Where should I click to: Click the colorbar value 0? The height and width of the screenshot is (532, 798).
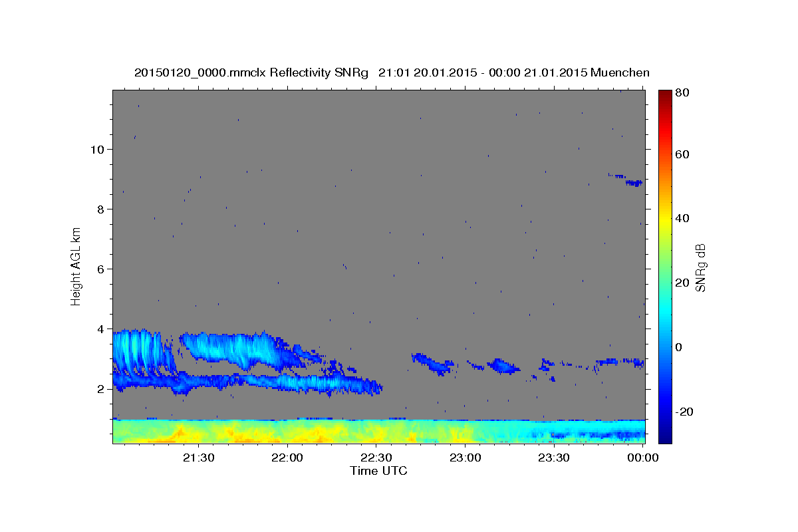(680, 347)
